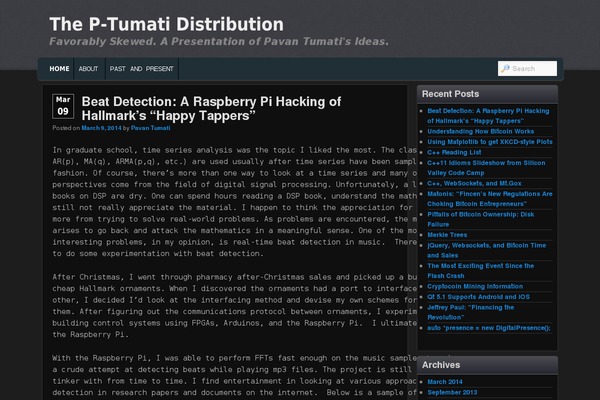Go to PAST AND PRESENT page

(142, 69)
